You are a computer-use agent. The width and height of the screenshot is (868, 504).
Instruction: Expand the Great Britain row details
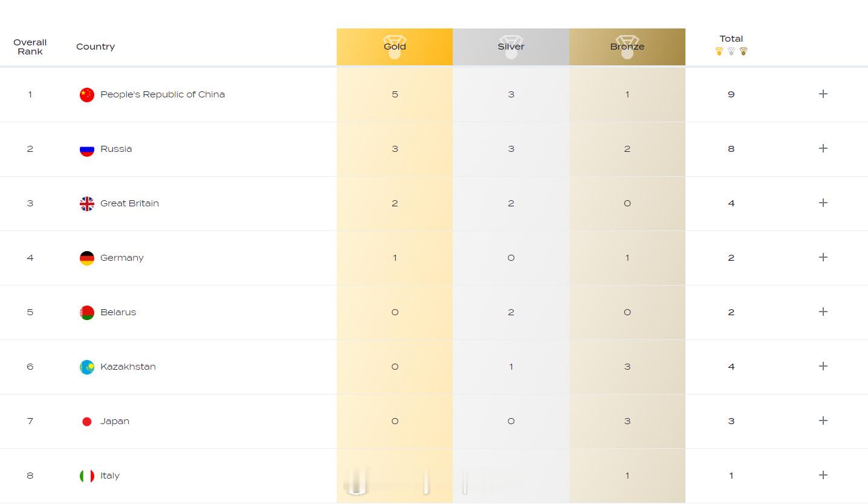tap(823, 203)
